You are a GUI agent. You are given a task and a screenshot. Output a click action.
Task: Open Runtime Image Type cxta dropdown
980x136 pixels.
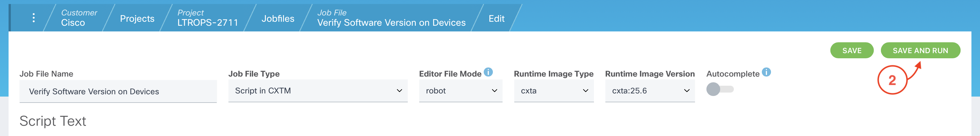coord(553,91)
